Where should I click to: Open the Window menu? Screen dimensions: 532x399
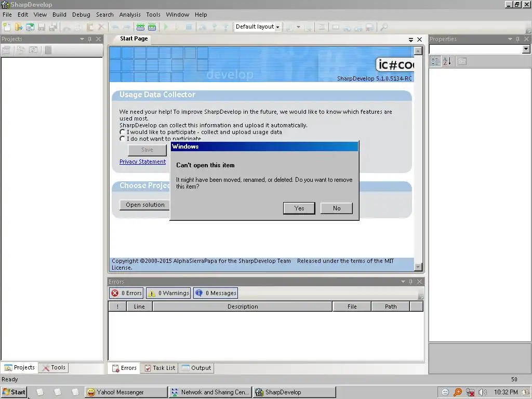178,15
